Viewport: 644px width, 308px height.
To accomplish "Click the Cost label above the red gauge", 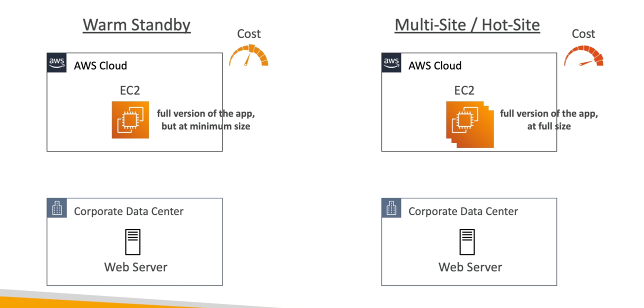I will point(583,34).
